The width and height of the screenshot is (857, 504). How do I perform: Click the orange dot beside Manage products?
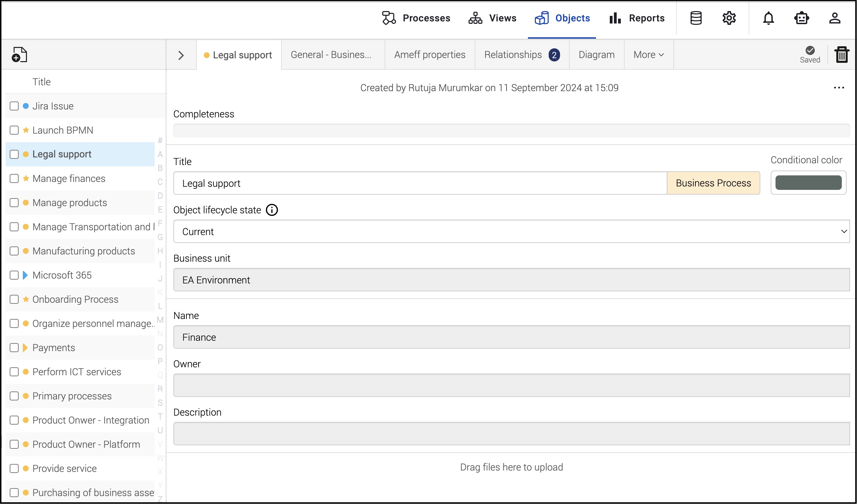click(x=26, y=203)
